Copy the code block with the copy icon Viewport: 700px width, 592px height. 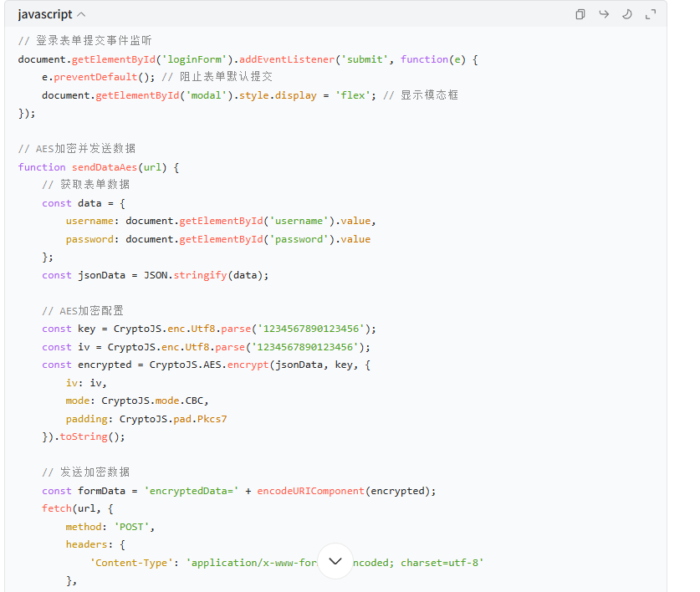(x=580, y=14)
